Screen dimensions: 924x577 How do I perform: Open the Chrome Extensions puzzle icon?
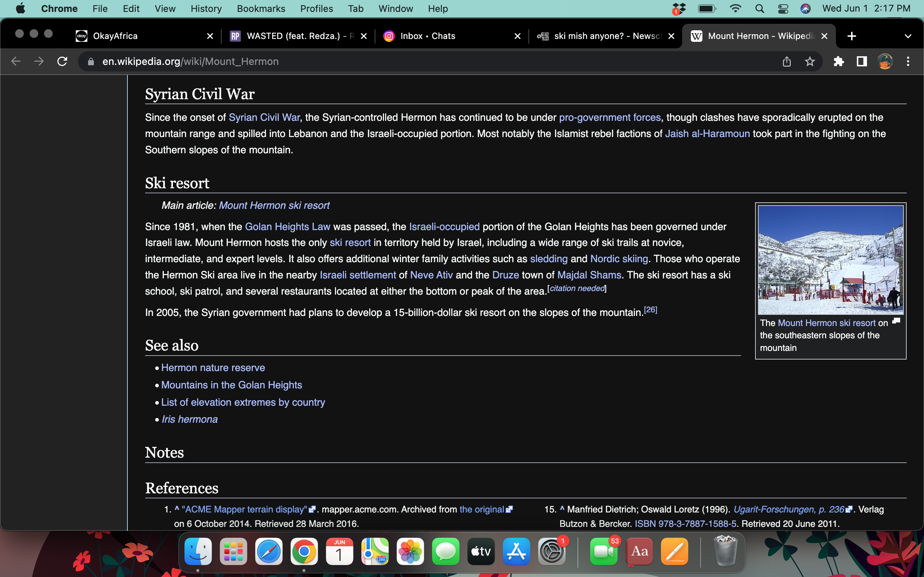838,61
